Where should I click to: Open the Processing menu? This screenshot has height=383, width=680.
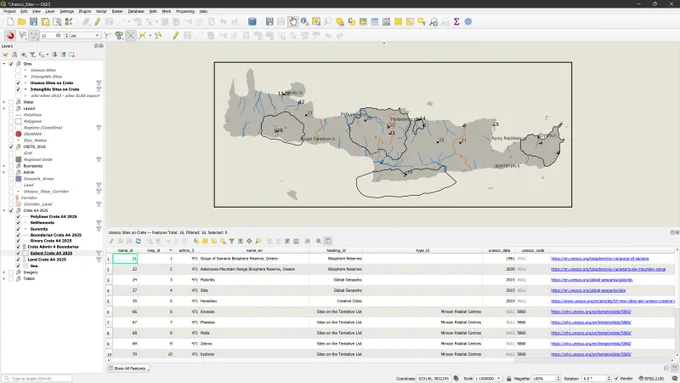(185, 11)
